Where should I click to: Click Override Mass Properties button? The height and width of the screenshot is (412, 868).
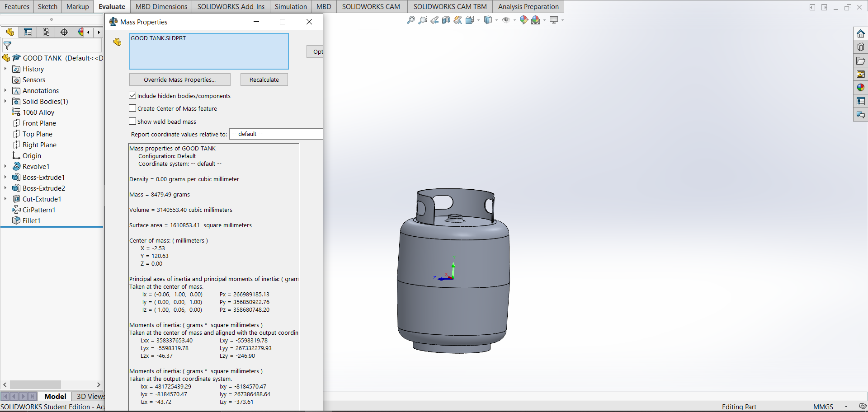click(x=180, y=80)
